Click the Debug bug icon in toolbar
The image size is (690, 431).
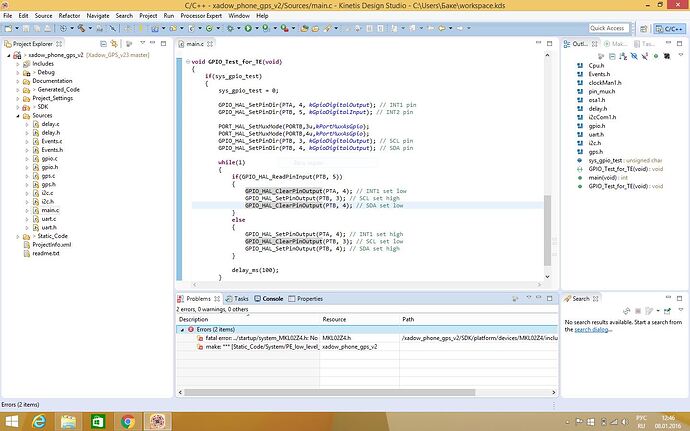coord(230,28)
